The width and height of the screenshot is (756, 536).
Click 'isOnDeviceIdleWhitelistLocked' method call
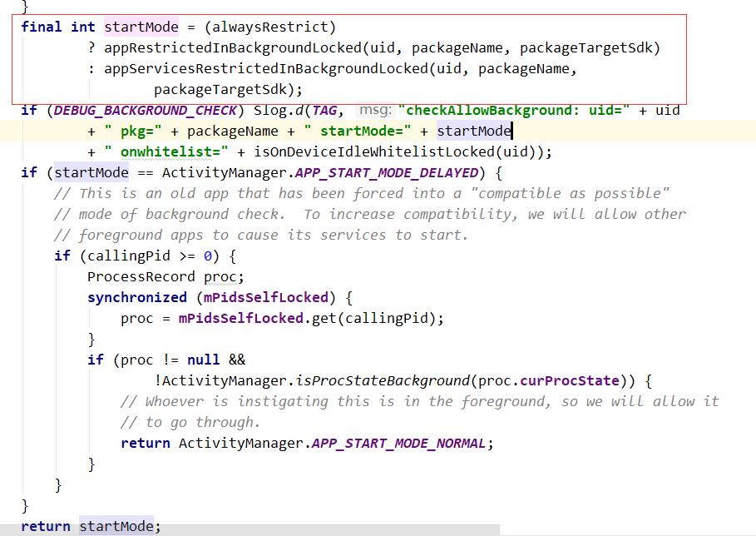click(374, 152)
